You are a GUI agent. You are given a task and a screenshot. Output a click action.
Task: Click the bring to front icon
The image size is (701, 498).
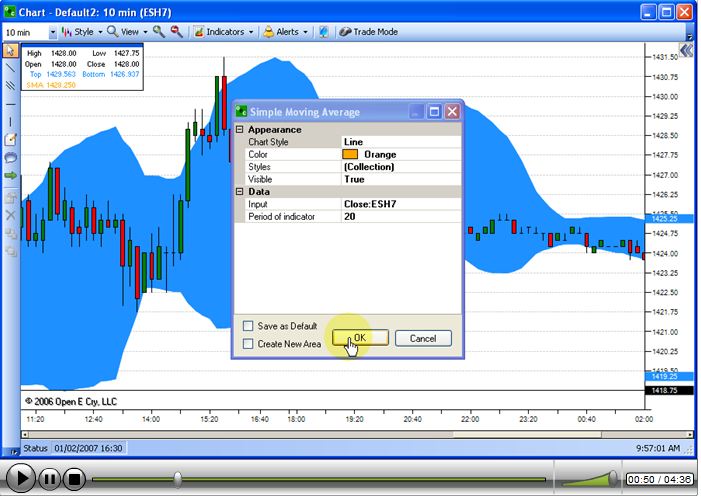[10, 233]
